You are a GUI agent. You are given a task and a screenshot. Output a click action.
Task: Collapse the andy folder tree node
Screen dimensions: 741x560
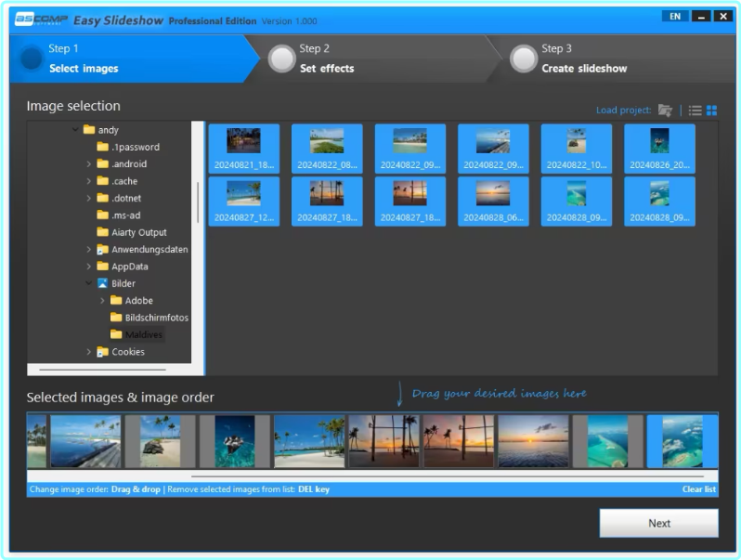click(75, 130)
